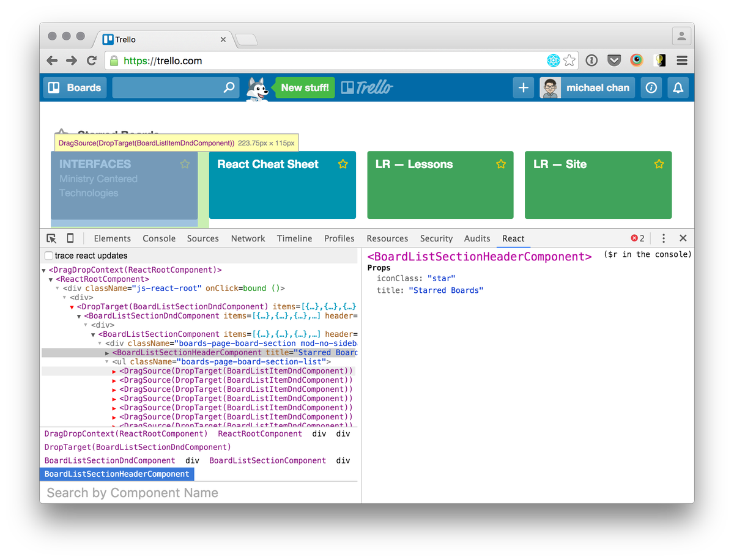Collapse BoardListSectionDndComponent tree arrow
Viewport: 734px width, 560px height.
point(80,316)
